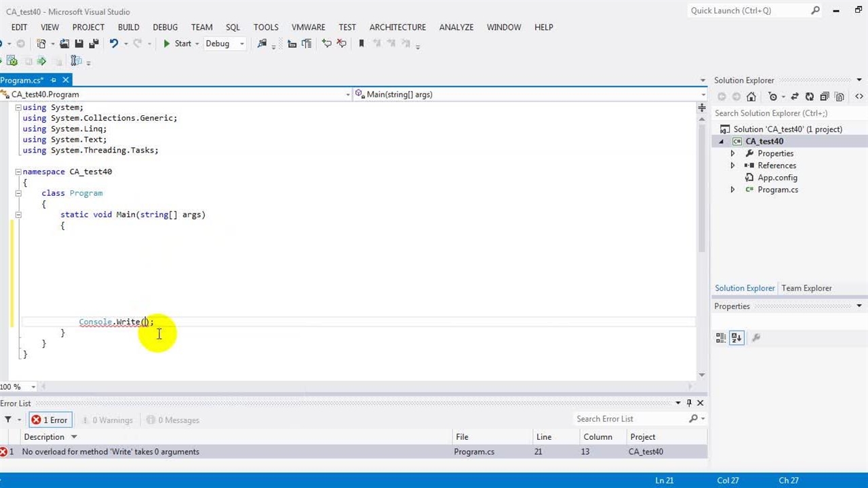Click the Undo arrow icon
Screen dimensions: 868x488
(x=114, y=43)
